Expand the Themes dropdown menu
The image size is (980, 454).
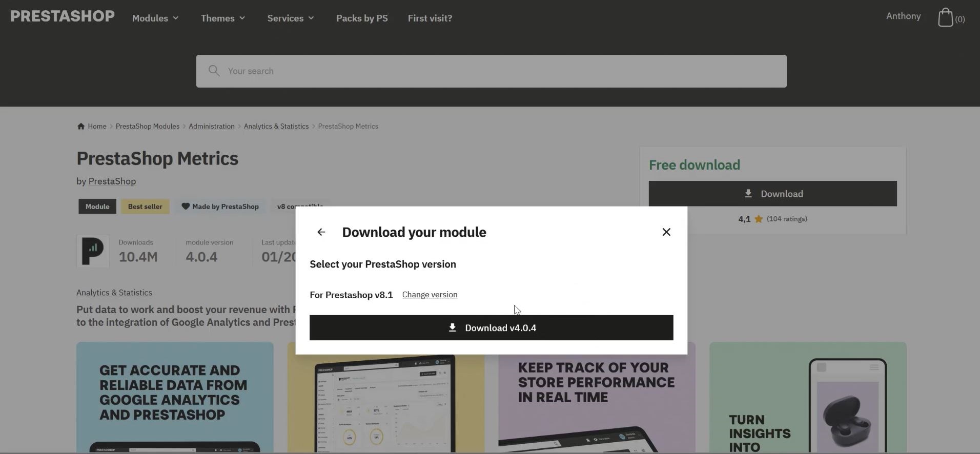coord(223,18)
